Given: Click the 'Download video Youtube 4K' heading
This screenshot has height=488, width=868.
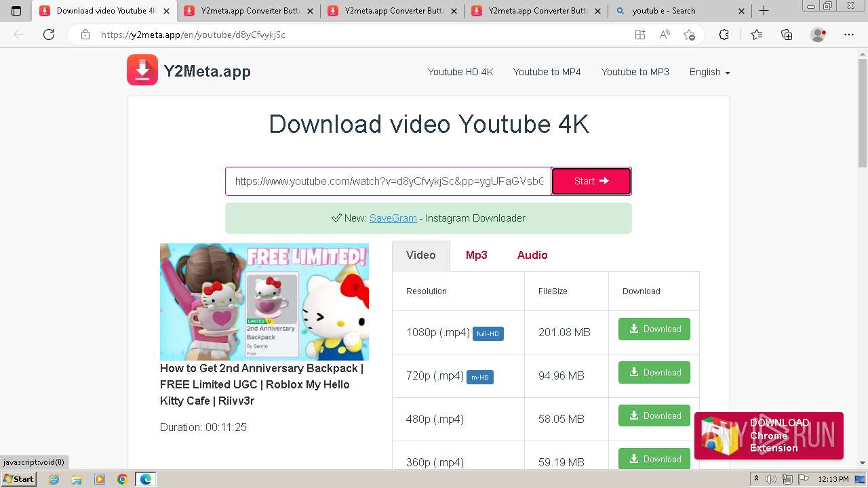Looking at the screenshot, I should (429, 124).
